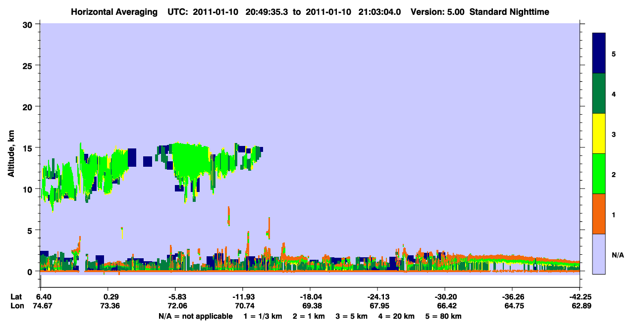Click the color bar label 2
Image resolution: width=644 pixels, height=330 pixels.
pyautogui.click(x=614, y=174)
